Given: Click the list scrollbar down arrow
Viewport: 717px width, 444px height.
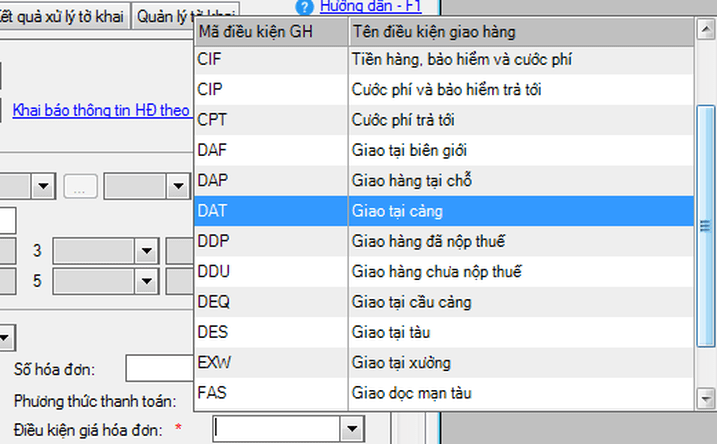Looking at the screenshot, I should 706,398.
